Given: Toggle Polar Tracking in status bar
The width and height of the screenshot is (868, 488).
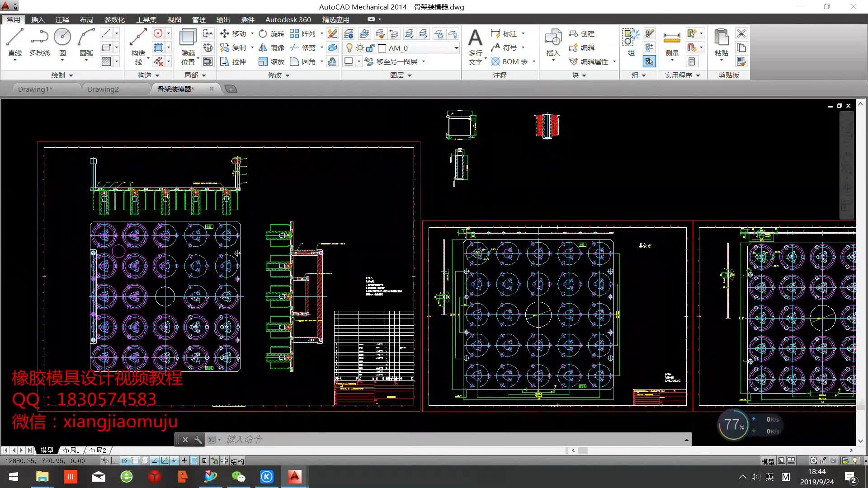Looking at the screenshot, I should tap(125, 461).
